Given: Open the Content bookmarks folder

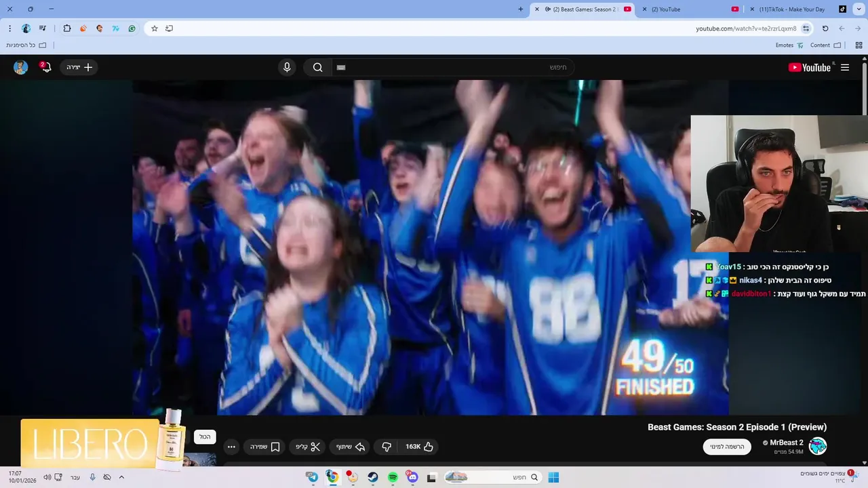Looking at the screenshot, I should (x=825, y=45).
